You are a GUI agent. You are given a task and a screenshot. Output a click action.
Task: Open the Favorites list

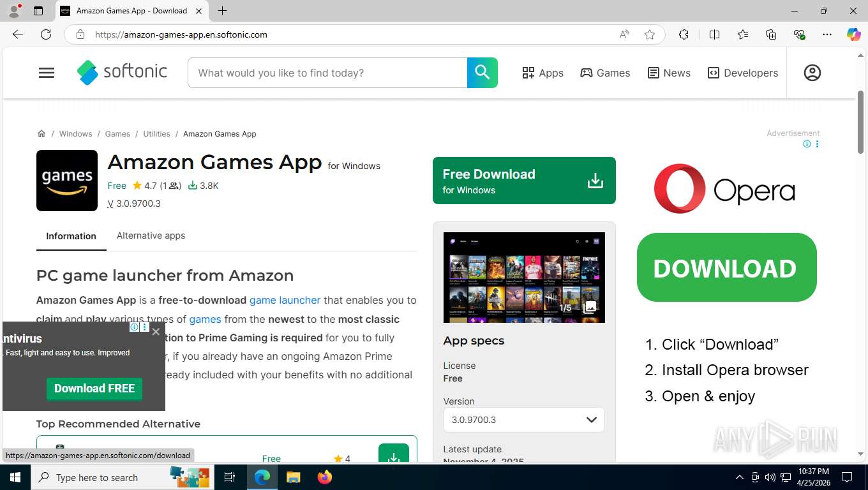(x=743, y=34)
